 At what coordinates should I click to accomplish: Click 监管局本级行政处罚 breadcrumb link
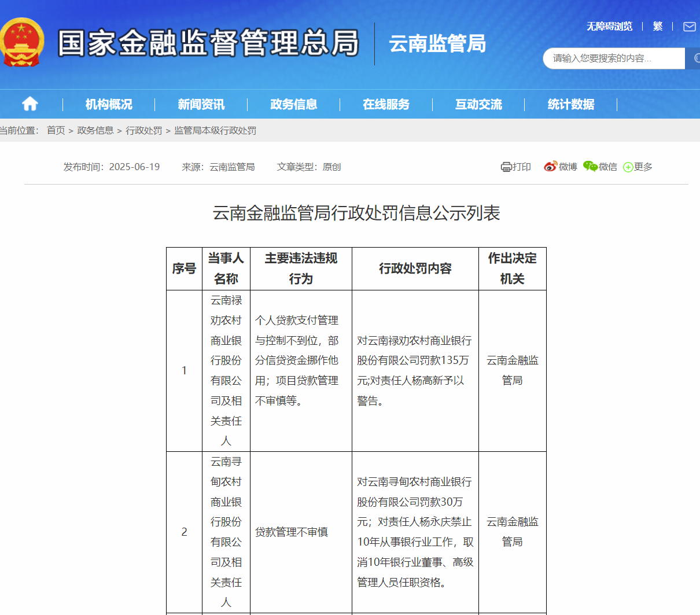click(x=215, y=131)
